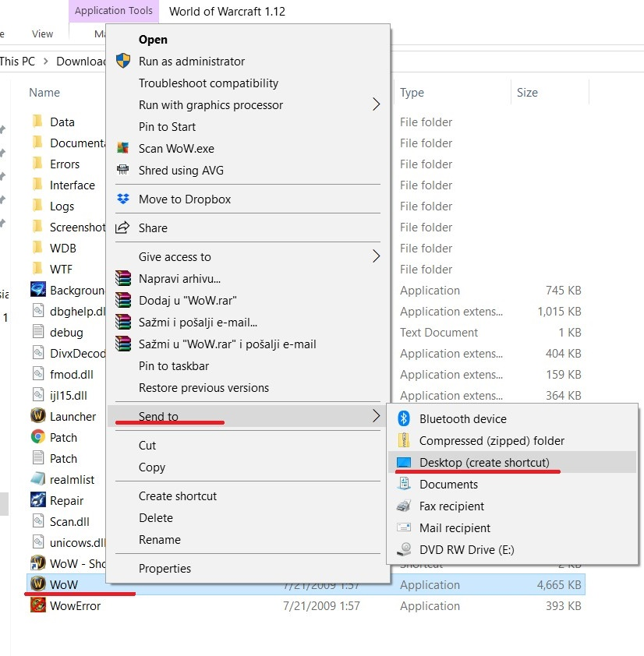Select the Interface folder
The width and height of the screenshot is (644, 656).
click(x=72, y=185)
